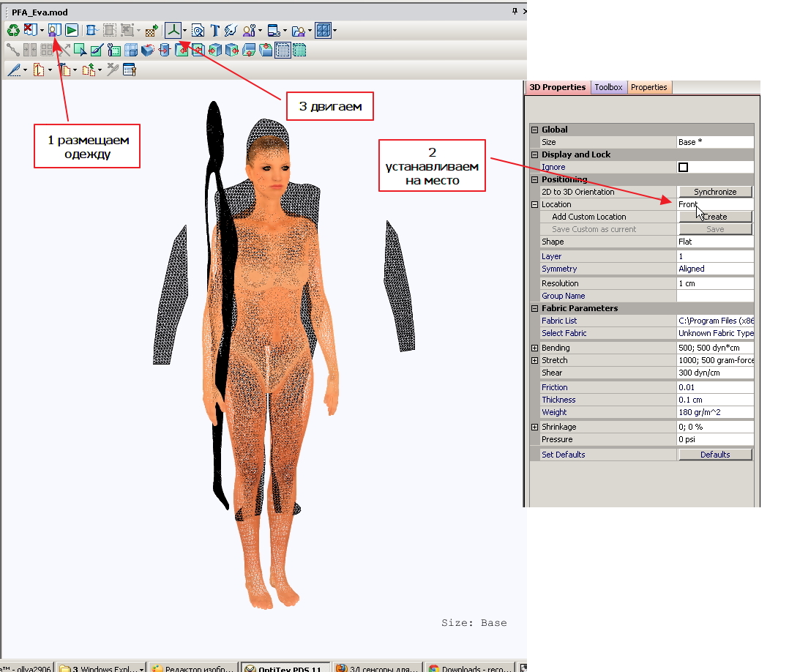Click the Place Cloth icon in toolbar

54,31
